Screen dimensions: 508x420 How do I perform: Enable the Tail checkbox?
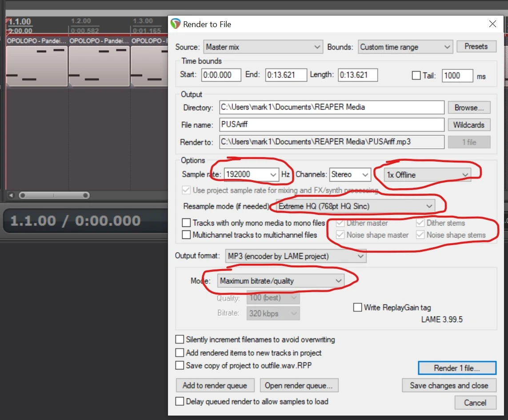click(416, 75)
